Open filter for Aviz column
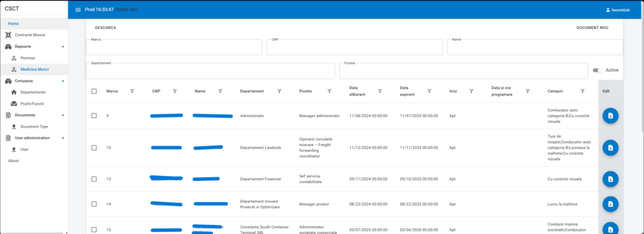The height and width of the screenshot is (234, 644). 472,91
